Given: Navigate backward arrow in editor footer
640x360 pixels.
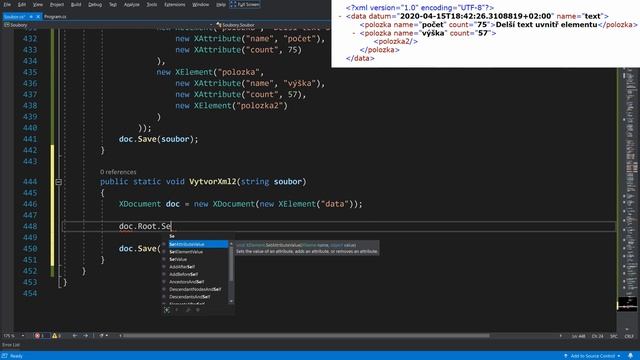Looking at the screenshot, I should pos(75,336).
